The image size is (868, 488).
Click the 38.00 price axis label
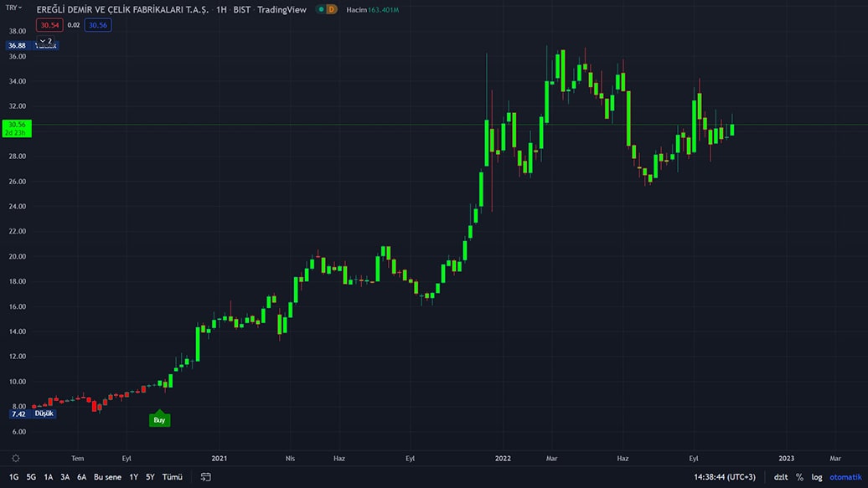pos(17,31)
